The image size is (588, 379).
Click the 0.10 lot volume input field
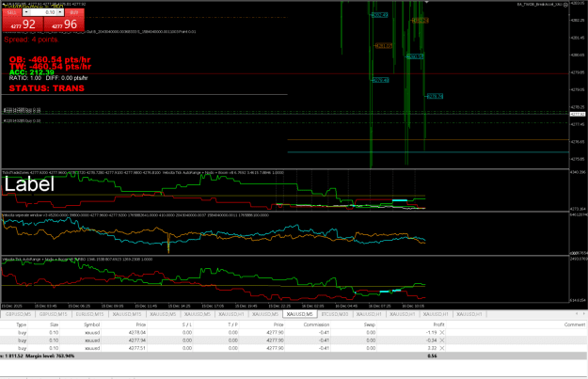42,12
